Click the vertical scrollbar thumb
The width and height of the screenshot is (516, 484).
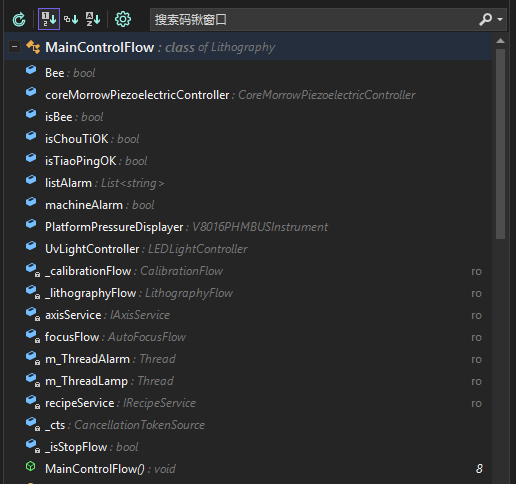pos(500,144)
